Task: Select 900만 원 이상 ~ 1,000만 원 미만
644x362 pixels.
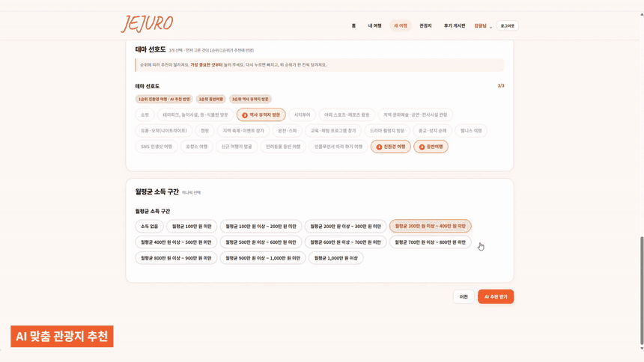Action: point(263,258)
